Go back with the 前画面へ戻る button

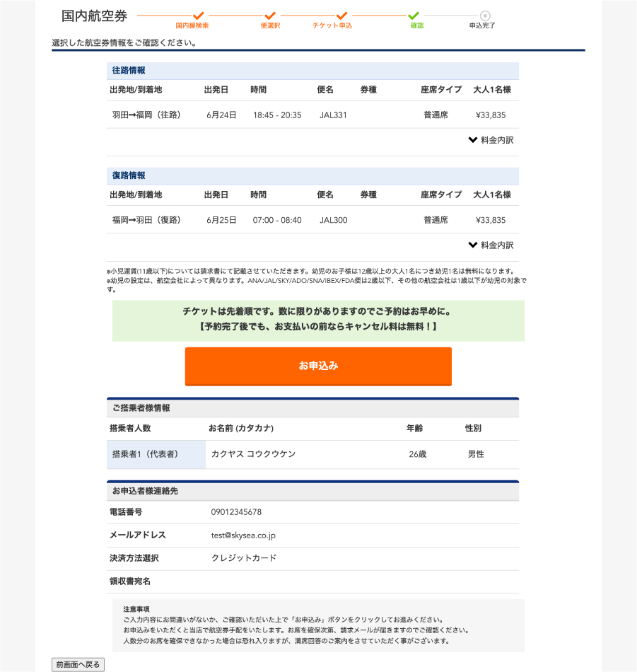coord(78,664)
